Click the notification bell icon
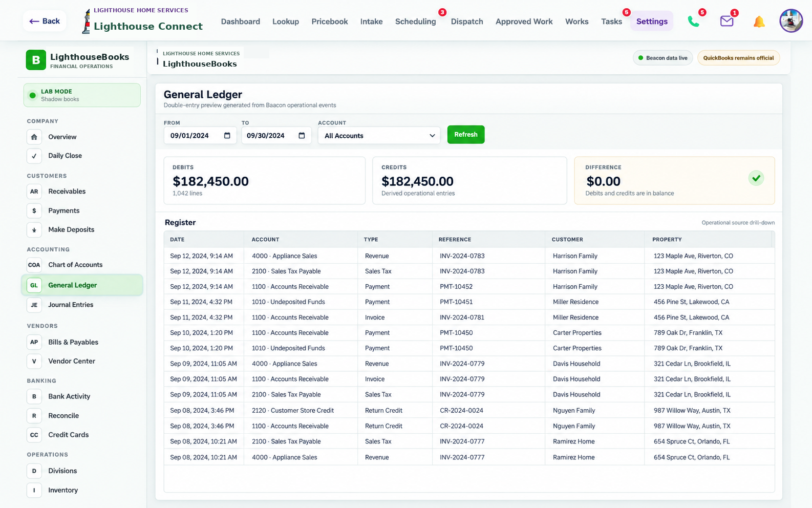This screenshot has width=812, height=508. click(x=759, y=22)
